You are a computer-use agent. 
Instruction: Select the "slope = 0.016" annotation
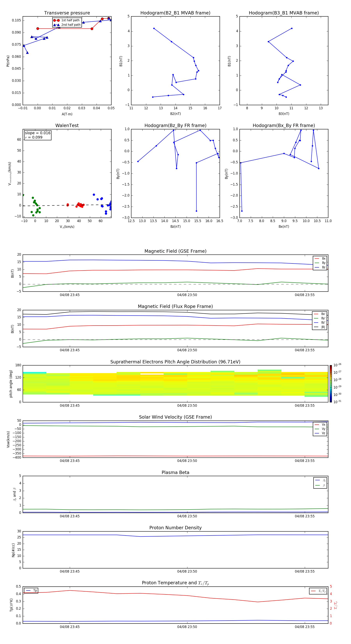[x=38, y=133]
